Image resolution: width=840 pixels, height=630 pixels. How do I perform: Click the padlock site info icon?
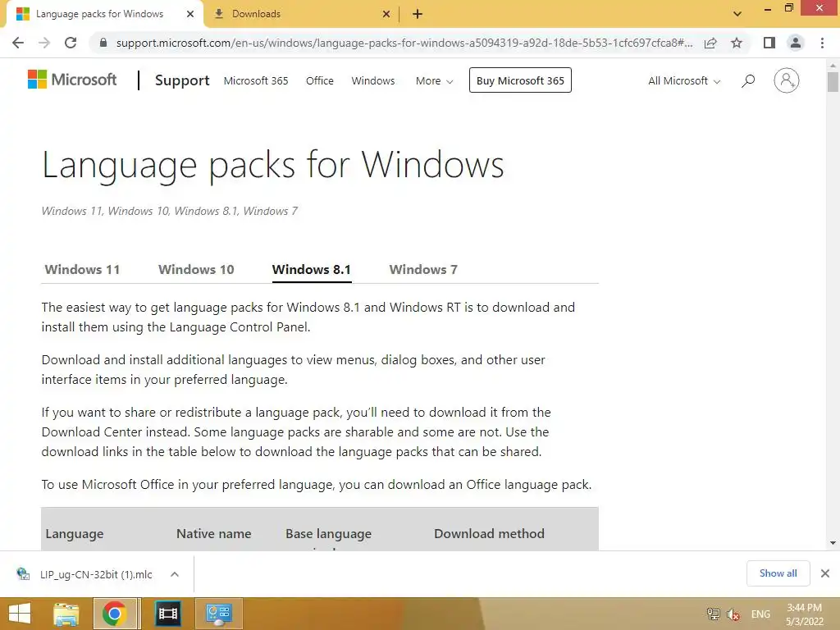pyautogui.click(x=103, y=43)
